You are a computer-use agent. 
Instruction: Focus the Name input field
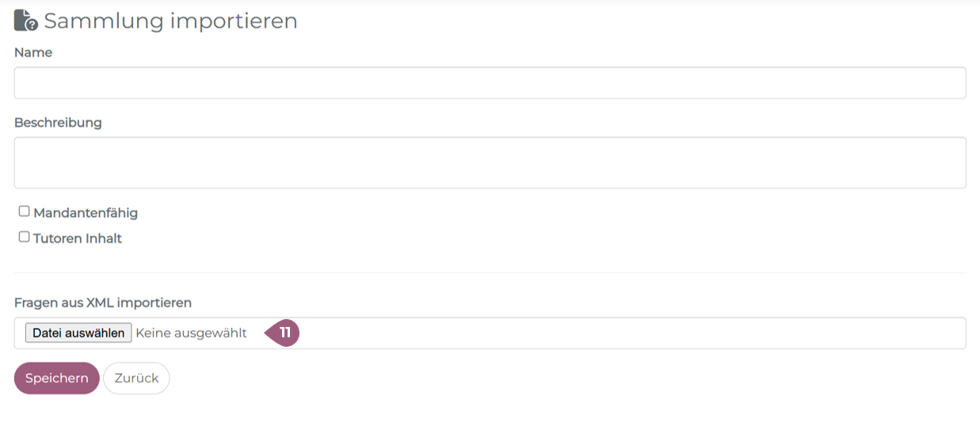pos(490,83)
